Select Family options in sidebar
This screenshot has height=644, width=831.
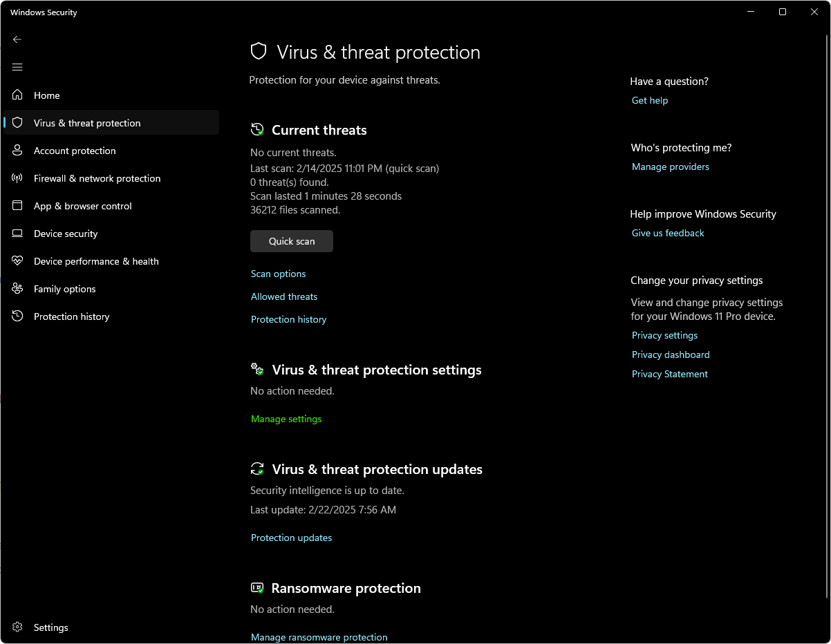pos(111,289)
